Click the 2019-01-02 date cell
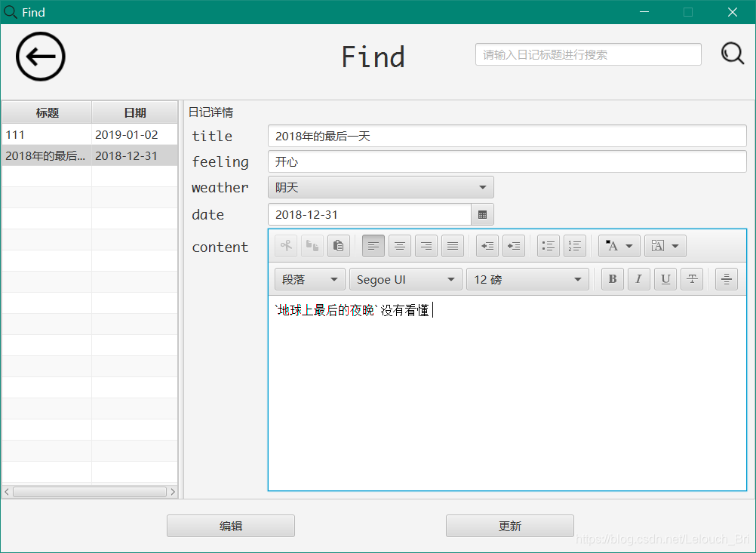This screenshot has width=756, height=553. click(x=134, y=134)
